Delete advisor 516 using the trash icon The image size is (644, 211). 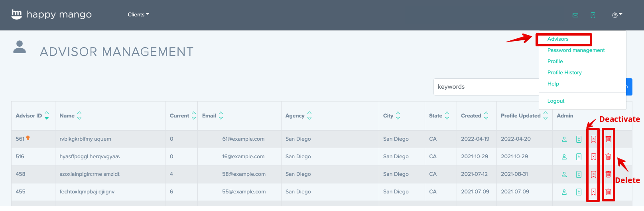(x=608, y=157)
